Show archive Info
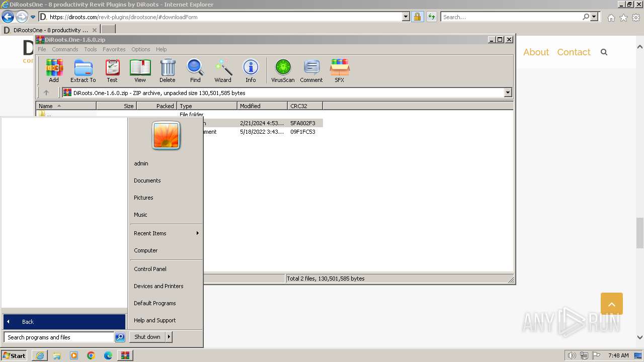The height and width of the screenshot is (362, 644). click(251, 70)
